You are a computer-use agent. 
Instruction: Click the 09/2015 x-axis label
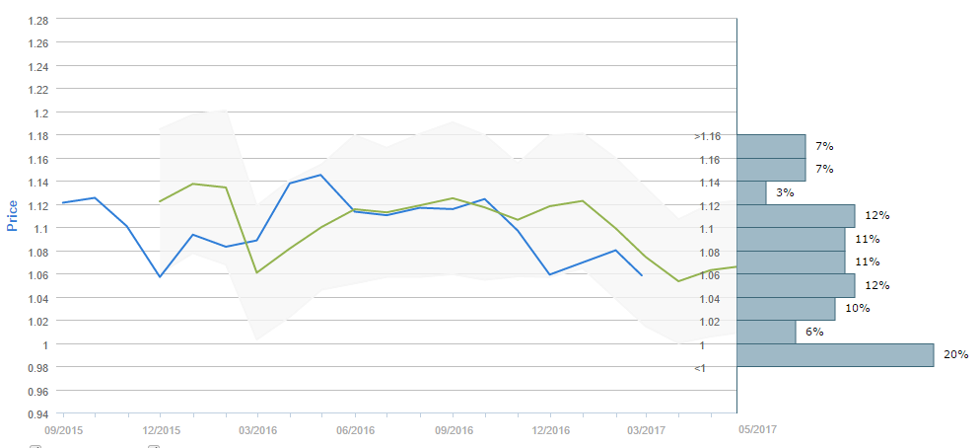point(63,429)
